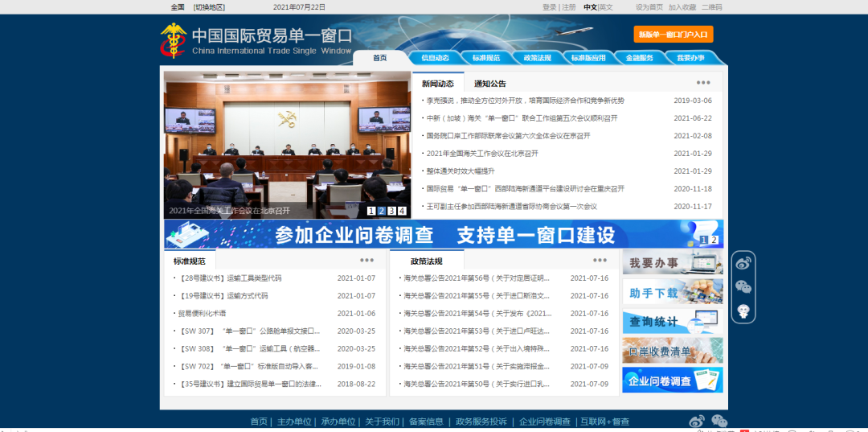Open the 政策法规 navigation tab
868x432 pixels.
537,58
